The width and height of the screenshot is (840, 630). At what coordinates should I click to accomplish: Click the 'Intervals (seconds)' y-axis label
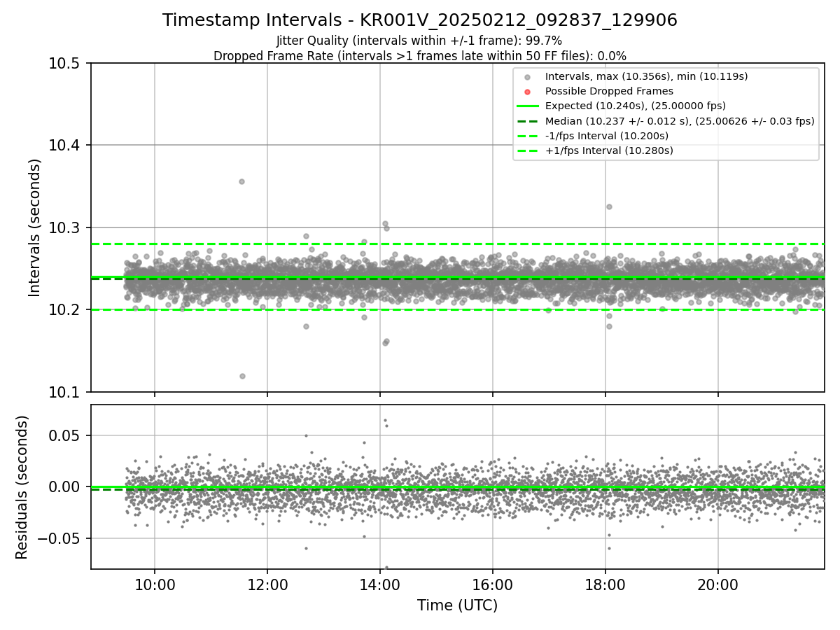[x=36, y=227]
